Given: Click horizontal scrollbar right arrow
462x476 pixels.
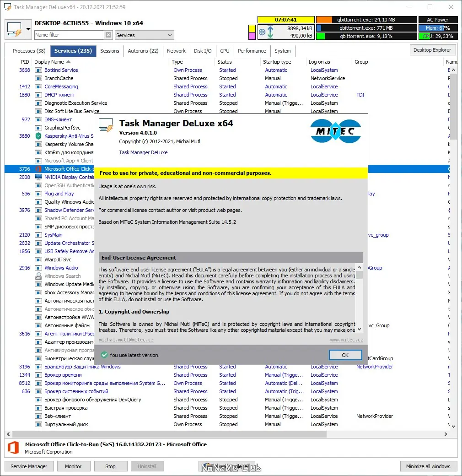Looking at the screenshot, I should point(446,434).
